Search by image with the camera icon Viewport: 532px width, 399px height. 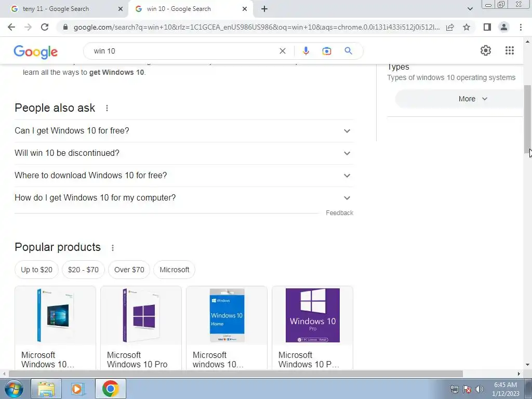(326, 51)
